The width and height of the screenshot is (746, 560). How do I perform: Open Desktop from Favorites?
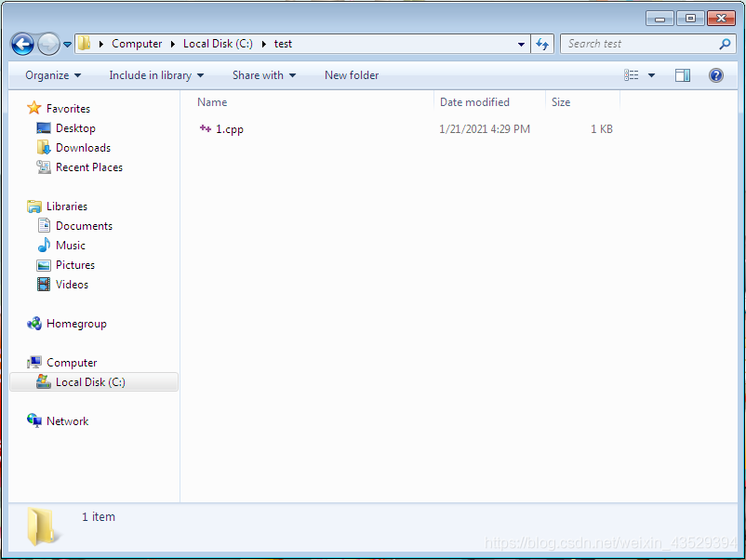tap(75, 128)
